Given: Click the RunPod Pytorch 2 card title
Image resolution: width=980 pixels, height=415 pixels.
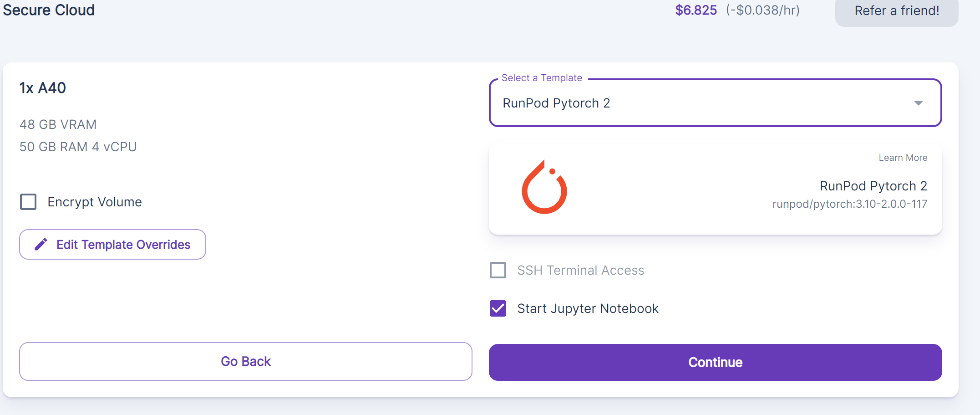Looking at the screenshot, I should [873, 186].
